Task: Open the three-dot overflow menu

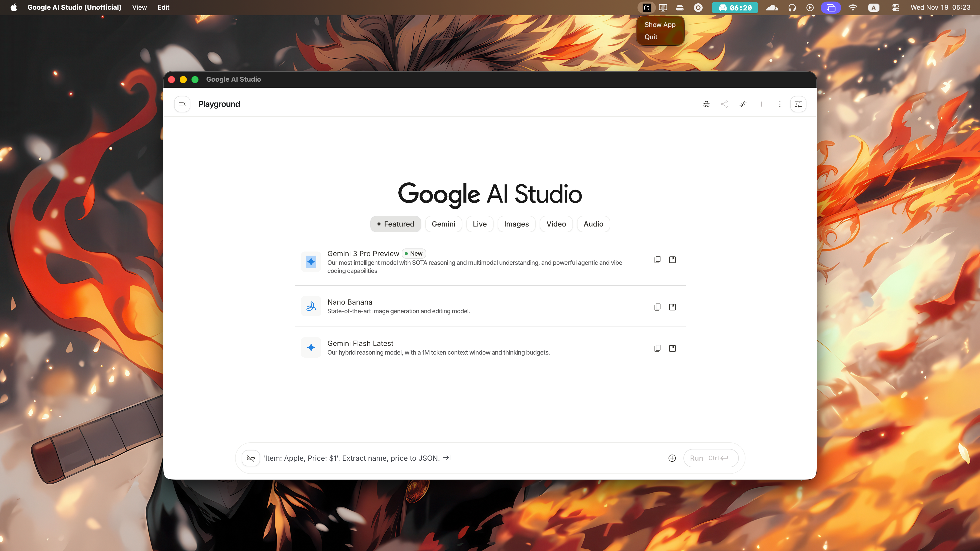Action: (779, 104)
